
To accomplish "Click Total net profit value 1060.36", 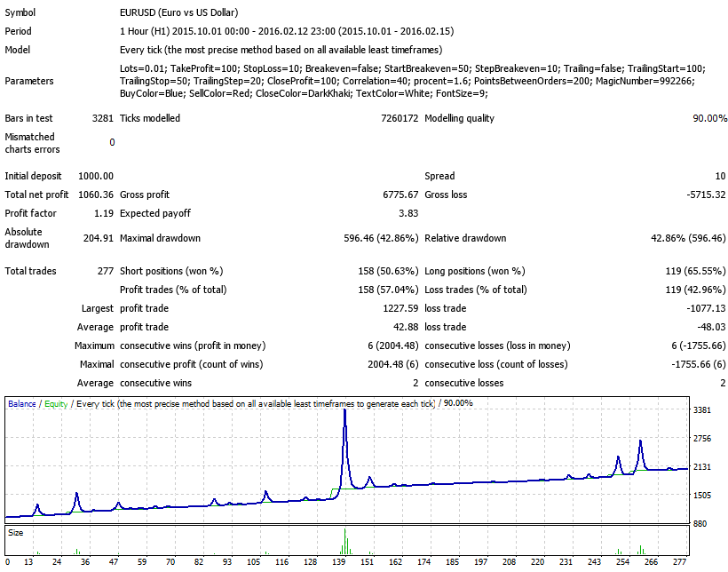I will (x=96, y=195).
